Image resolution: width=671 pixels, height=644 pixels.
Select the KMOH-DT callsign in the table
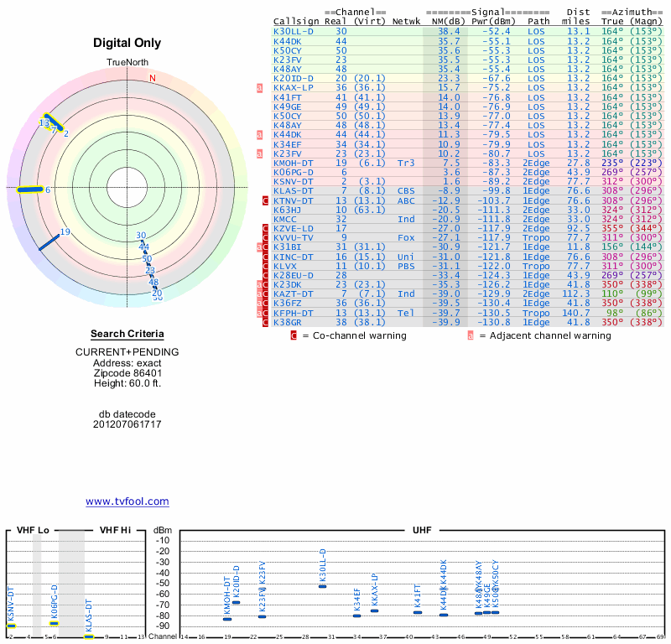(x=294, y=163)
